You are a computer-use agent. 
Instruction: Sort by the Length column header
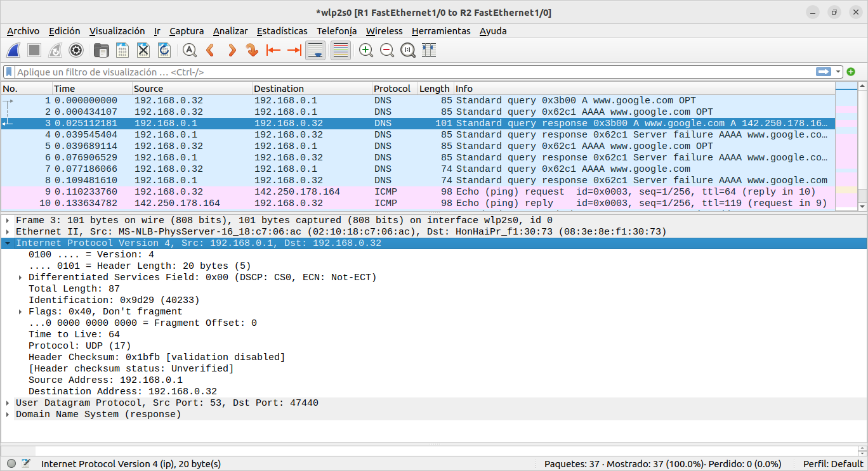[435, 89]
